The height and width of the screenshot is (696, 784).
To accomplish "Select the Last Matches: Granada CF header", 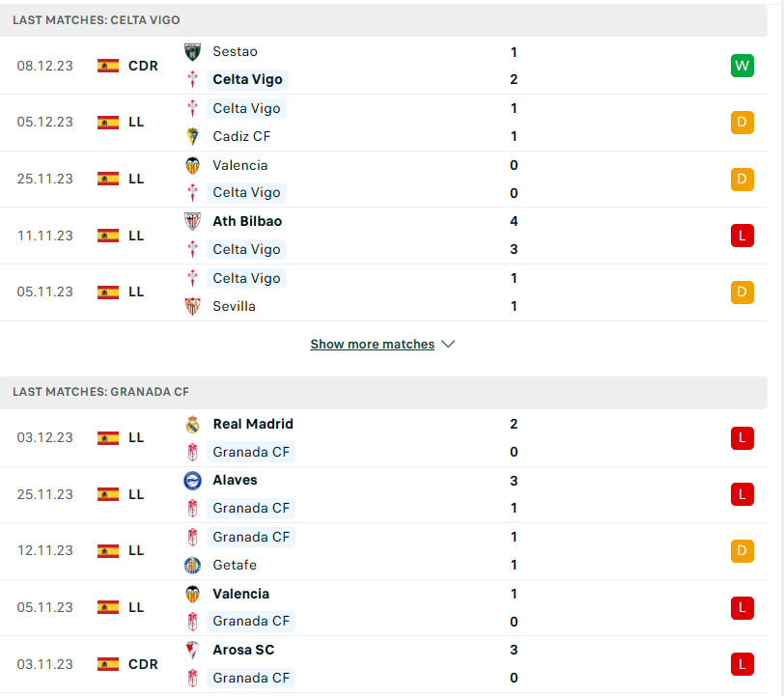I will (x=383, y=393).
